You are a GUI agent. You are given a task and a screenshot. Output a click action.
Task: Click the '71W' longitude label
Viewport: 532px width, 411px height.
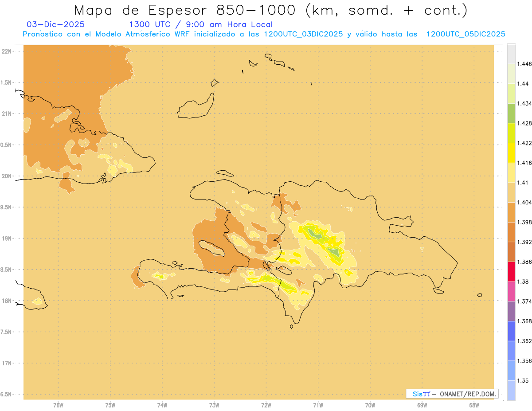coord(318,405)
